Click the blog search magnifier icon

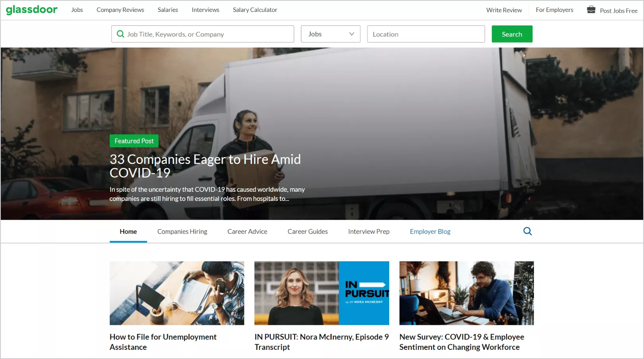pos(528,231)
